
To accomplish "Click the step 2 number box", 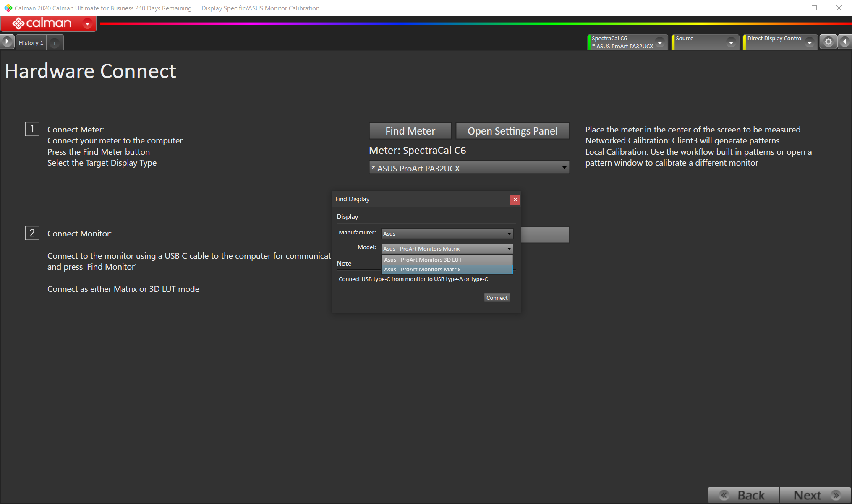I will [32, 233].
